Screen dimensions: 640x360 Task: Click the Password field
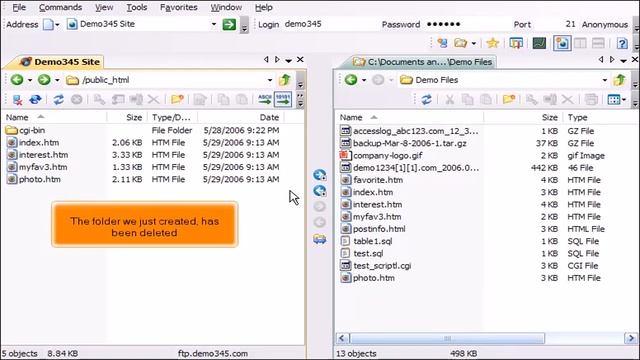(x=465, y=24)
